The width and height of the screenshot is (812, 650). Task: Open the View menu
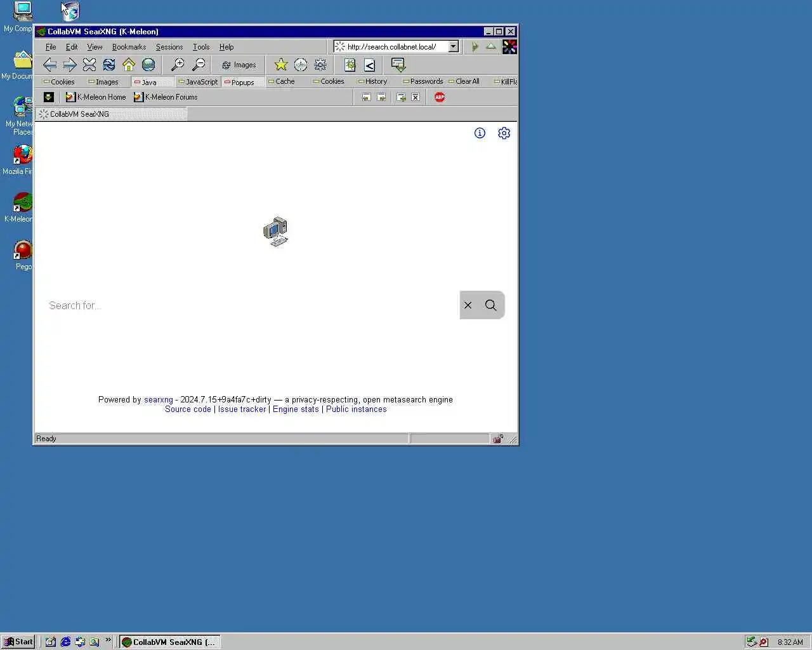(x=95, y=47)
